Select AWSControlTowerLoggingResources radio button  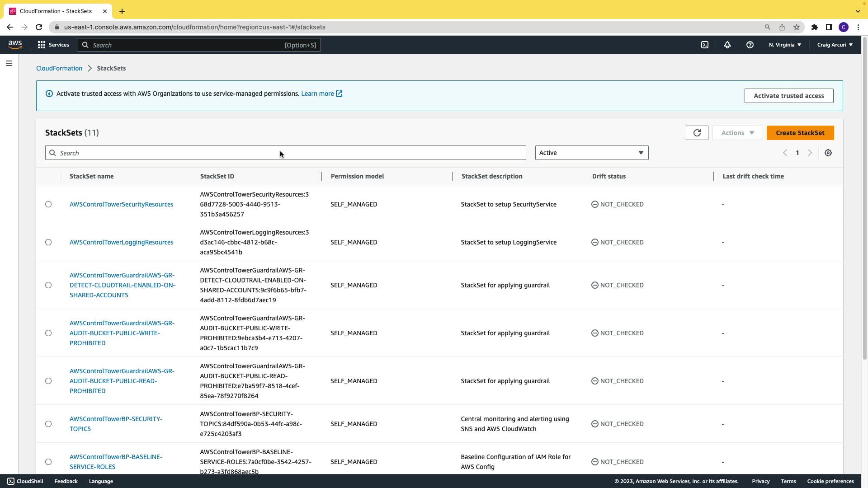pos(48,242)
